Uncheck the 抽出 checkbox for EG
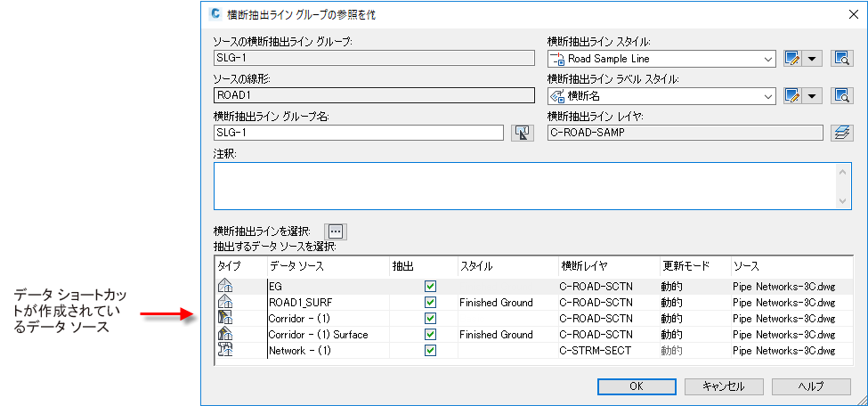868x406 pixels. point(430,287)
